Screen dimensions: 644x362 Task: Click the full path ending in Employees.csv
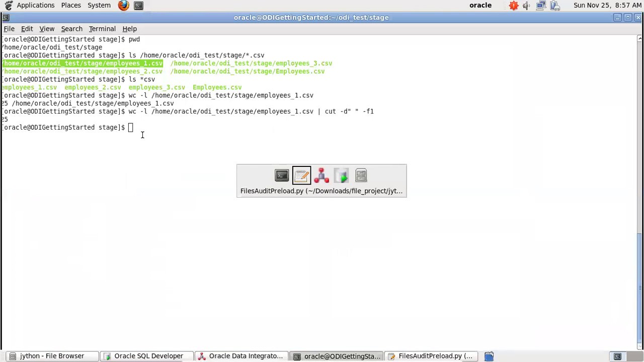(248, 71)
